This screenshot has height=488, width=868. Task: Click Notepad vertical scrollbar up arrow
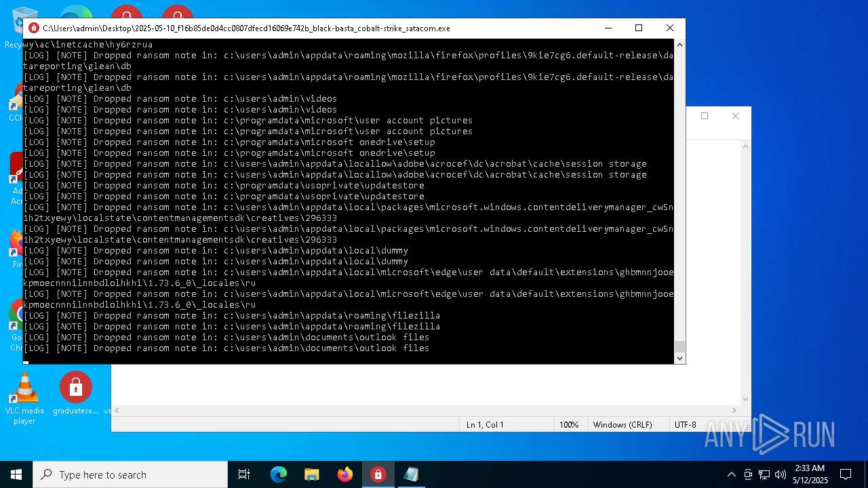pos(745,146)
